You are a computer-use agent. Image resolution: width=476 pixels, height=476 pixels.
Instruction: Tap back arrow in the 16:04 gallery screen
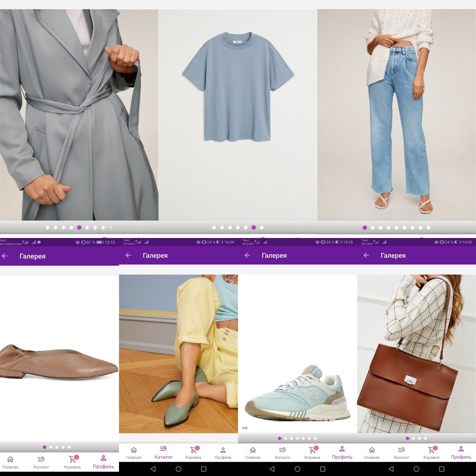tap(128, 255)
